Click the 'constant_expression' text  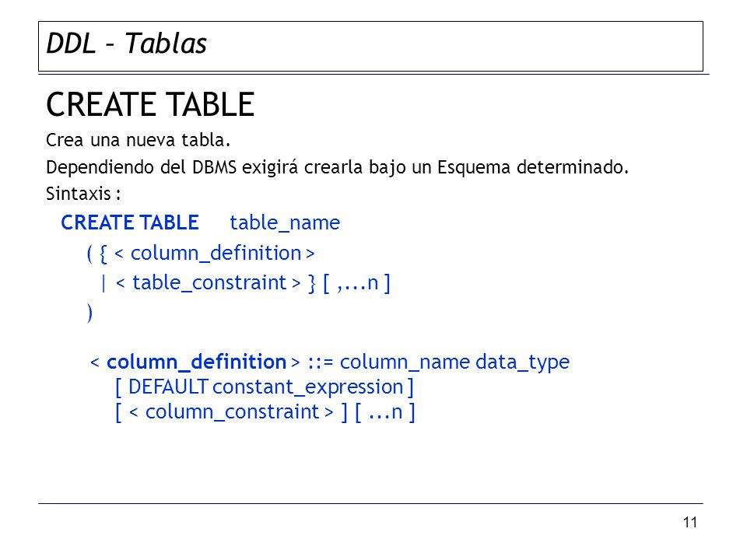308,387
